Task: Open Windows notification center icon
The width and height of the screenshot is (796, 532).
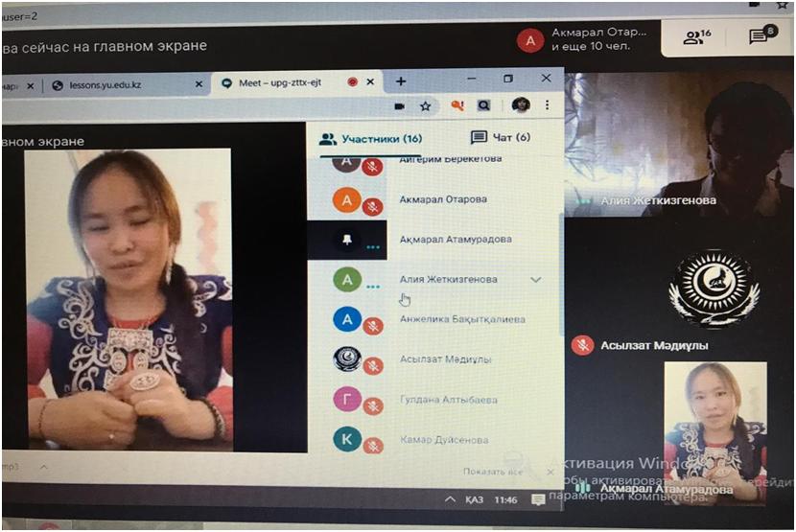Action: click(539, 499)
